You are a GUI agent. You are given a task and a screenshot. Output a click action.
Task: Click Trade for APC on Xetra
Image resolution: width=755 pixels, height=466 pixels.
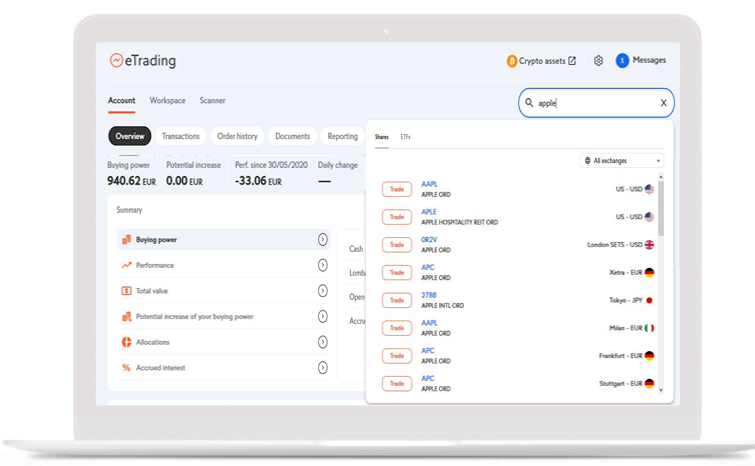click(x=397, y=272)
